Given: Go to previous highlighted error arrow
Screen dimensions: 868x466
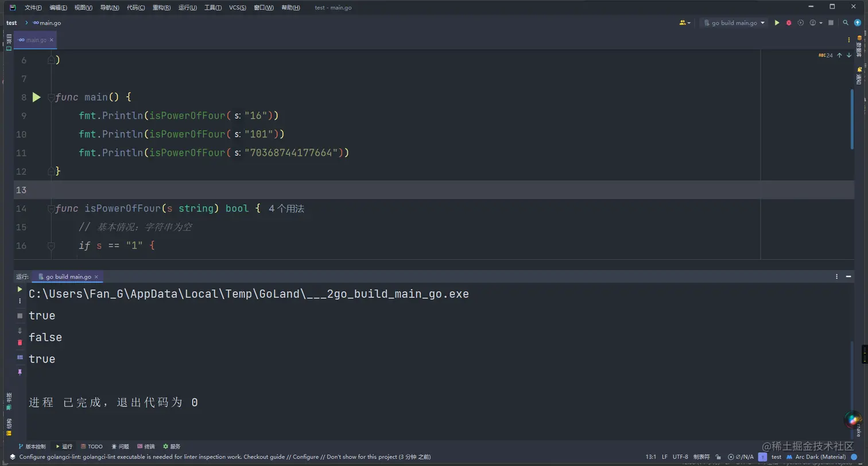Looking at the screenshot, I should 839,55.
